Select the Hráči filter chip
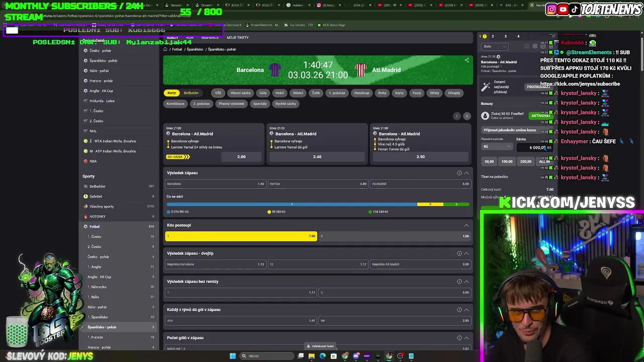The height and width of the screenshot is (362, 644). click(x=280, y=93)
